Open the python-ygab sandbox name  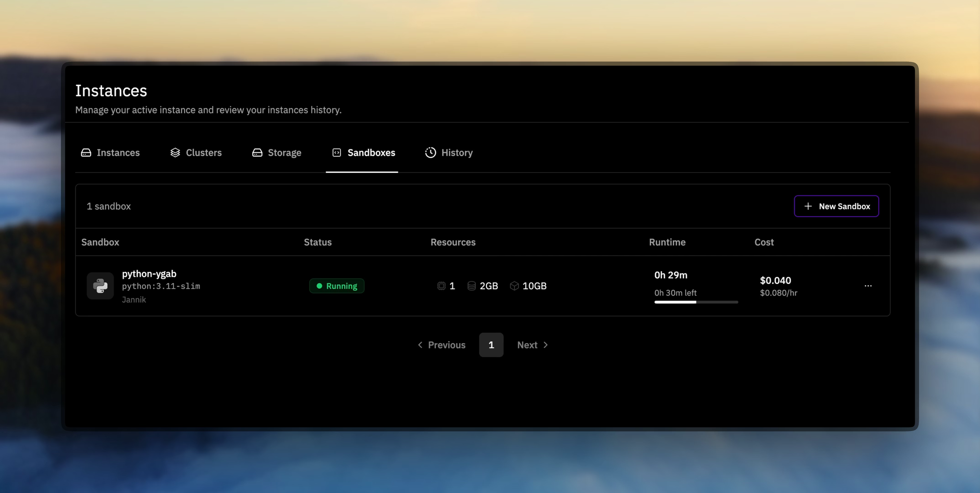[149, 274]
